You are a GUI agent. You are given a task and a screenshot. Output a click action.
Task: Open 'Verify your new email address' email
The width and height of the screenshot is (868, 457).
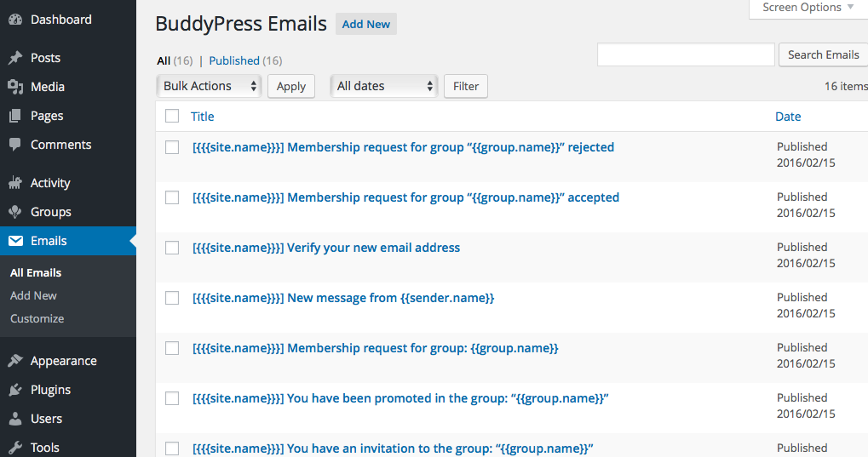point(326,248)
